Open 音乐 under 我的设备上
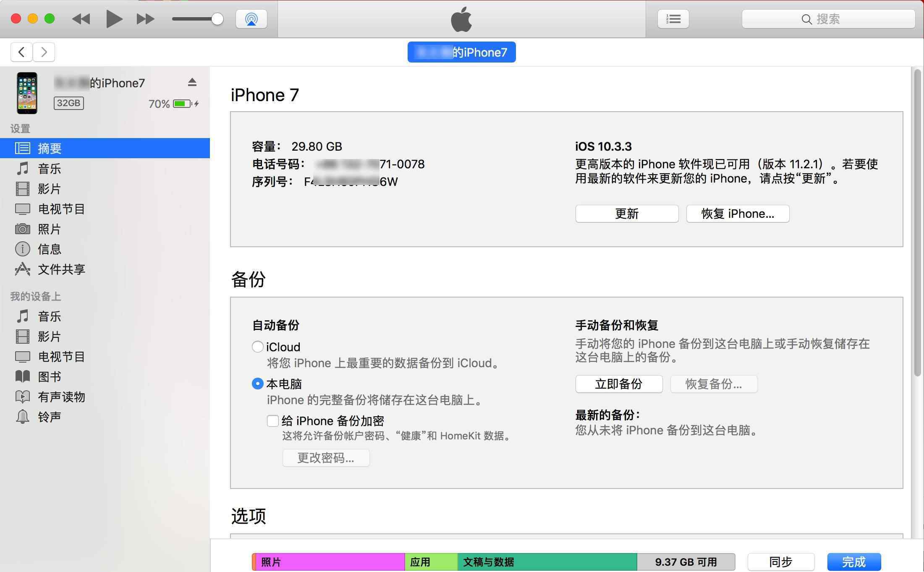This screenshot has height=572, width=924. (105, 316)
